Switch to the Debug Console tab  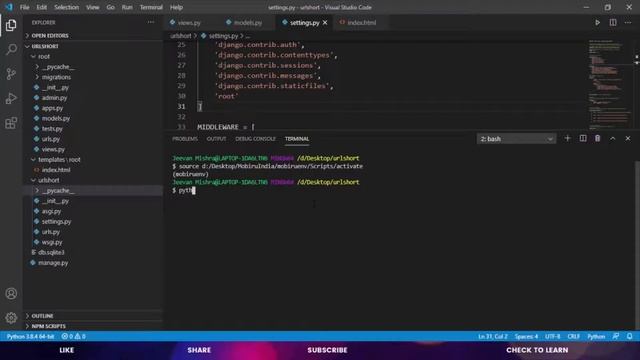(256, 139)
